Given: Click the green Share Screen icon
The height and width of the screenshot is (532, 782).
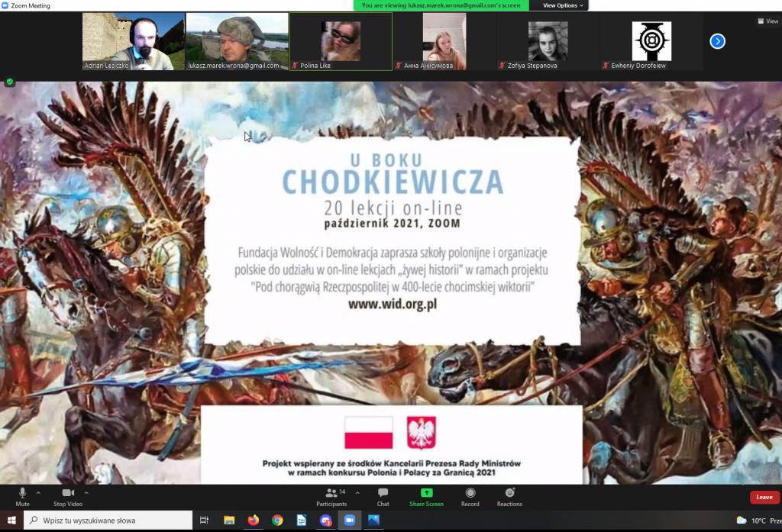Looking at the screenshot, I should tap(426, 493).
